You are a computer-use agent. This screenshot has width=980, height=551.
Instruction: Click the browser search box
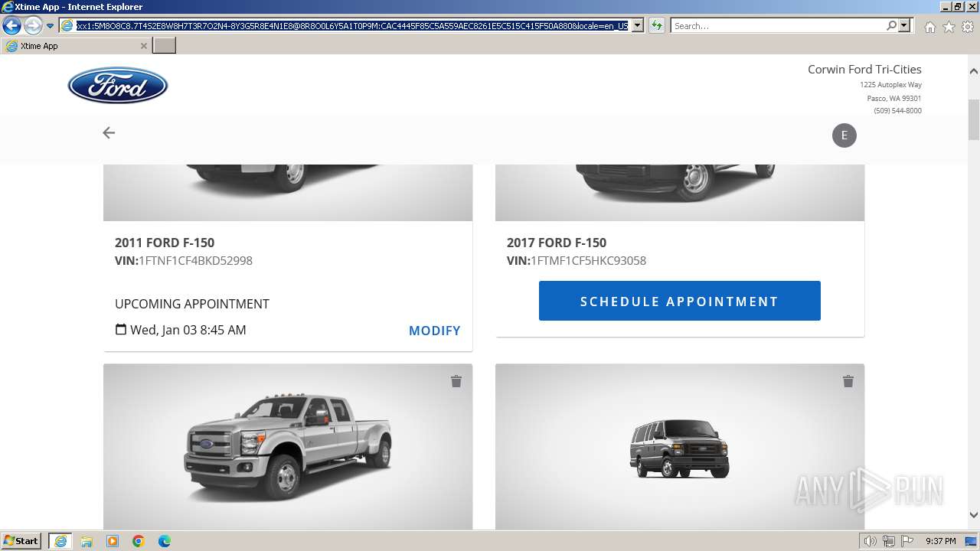tap(777, 26)
